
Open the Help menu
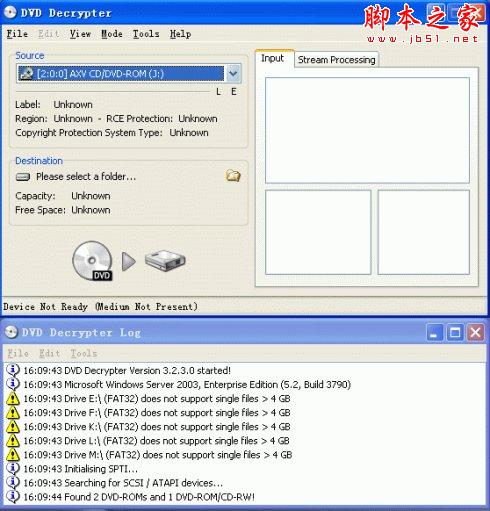pos(180,34)
